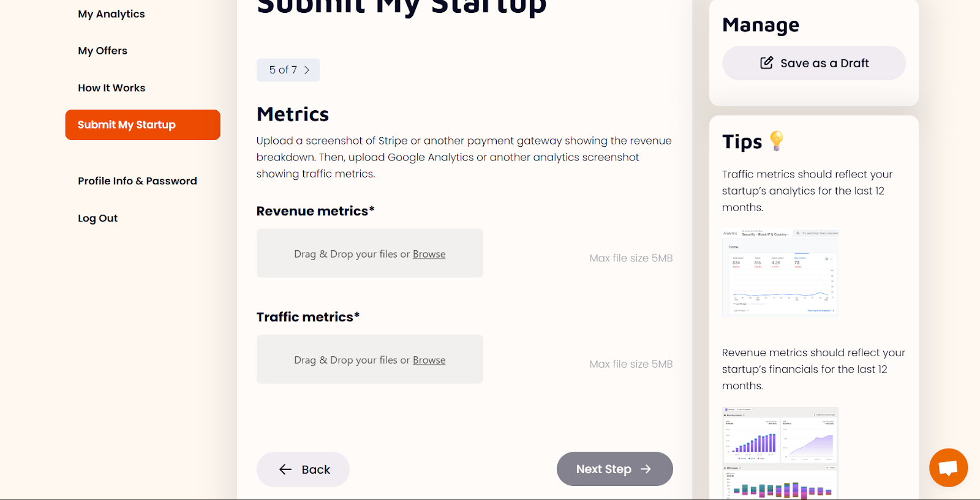Expand the 5 of 7 step chevron
The image size is (980, 500).
pos(307,70)
